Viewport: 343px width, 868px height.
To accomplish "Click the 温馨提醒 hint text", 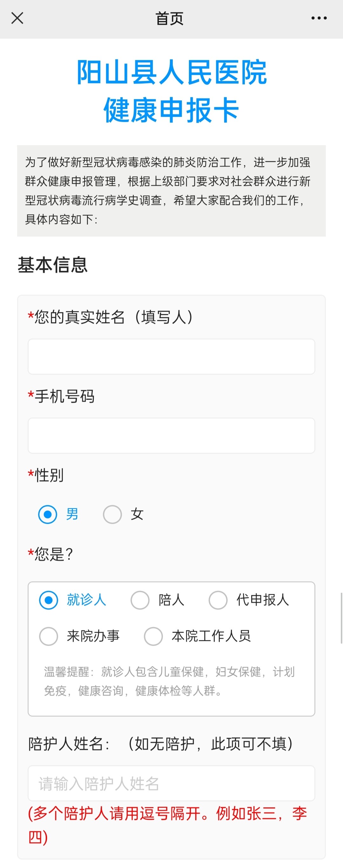I will point(170,681).
